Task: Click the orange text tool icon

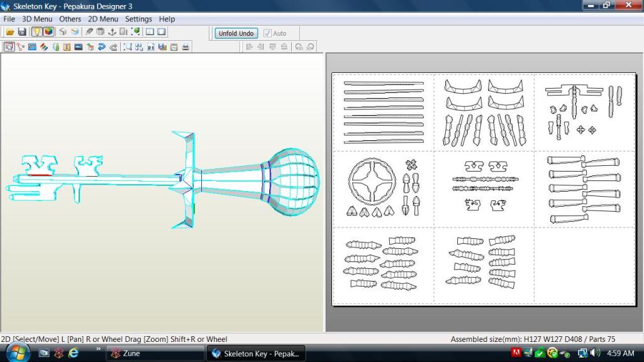Action: tap(67, 47)
